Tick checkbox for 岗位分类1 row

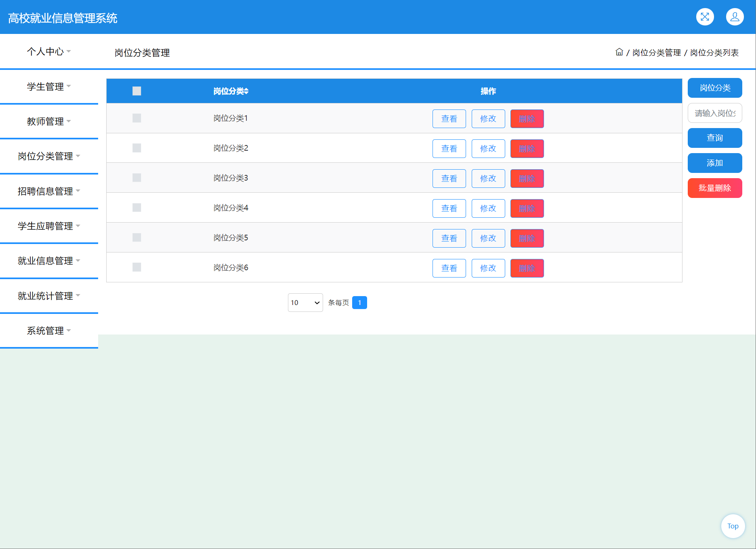click(x=137, y=118)
